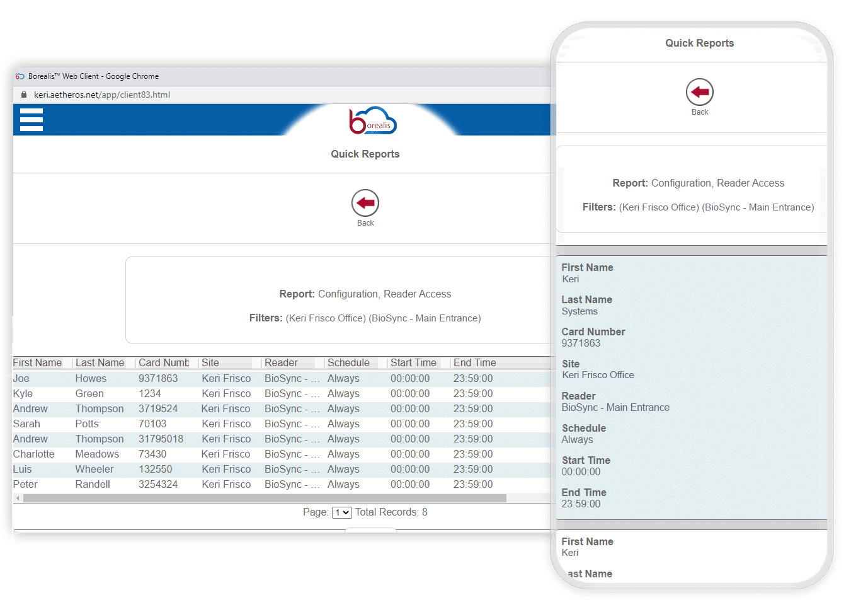Open the Page number dropdown
The width and height of the screenshot is (868, 600).
coord(342,512)
